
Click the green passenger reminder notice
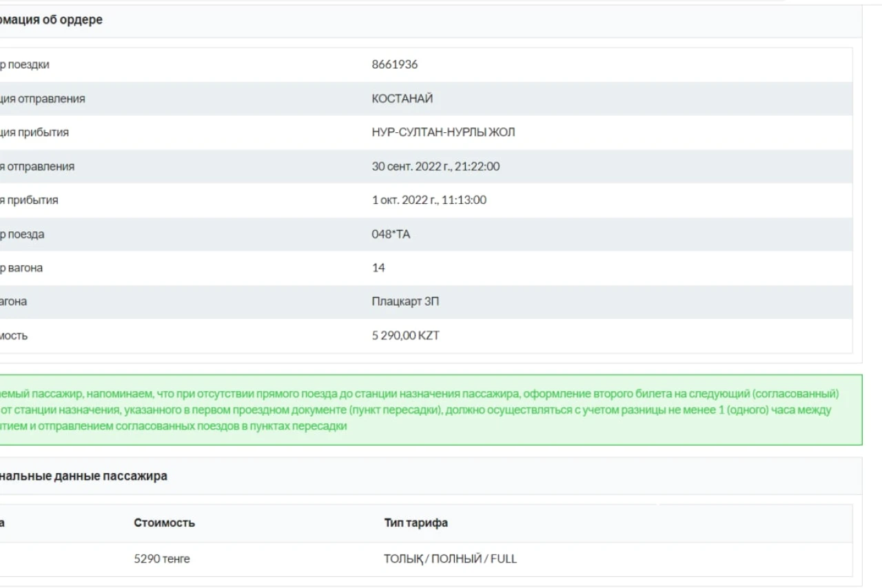pyautogui.click(x=431, y=410)
